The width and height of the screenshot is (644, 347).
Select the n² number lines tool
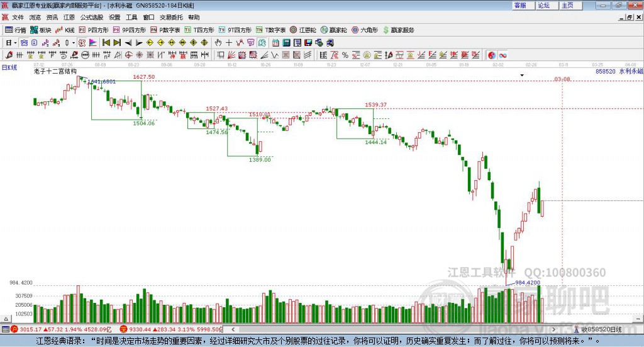click(107, 55)
